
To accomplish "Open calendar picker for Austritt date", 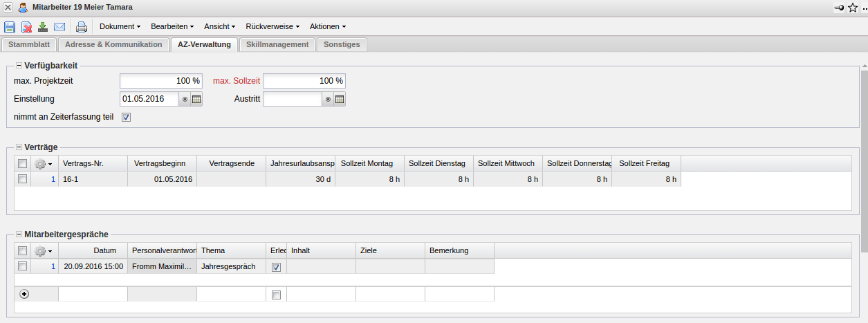I will pyautogui.click(x=340, y=99).
